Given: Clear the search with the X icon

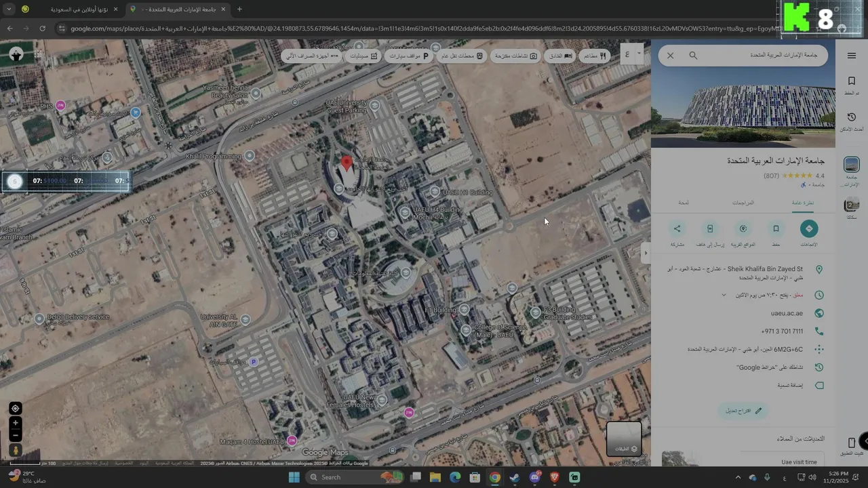Looking at the screenshot, I should pyautogui.click(x=671, y=56).
